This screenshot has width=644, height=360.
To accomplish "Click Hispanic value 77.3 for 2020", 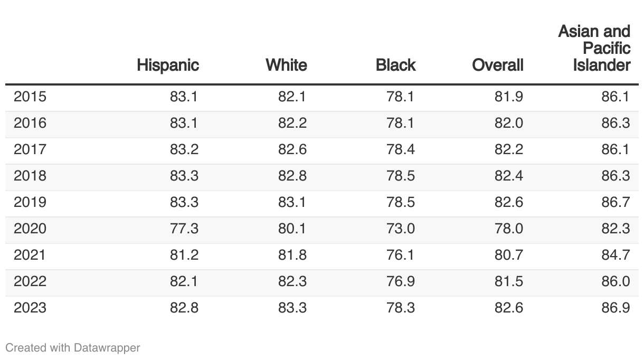I will coord(184,229).
